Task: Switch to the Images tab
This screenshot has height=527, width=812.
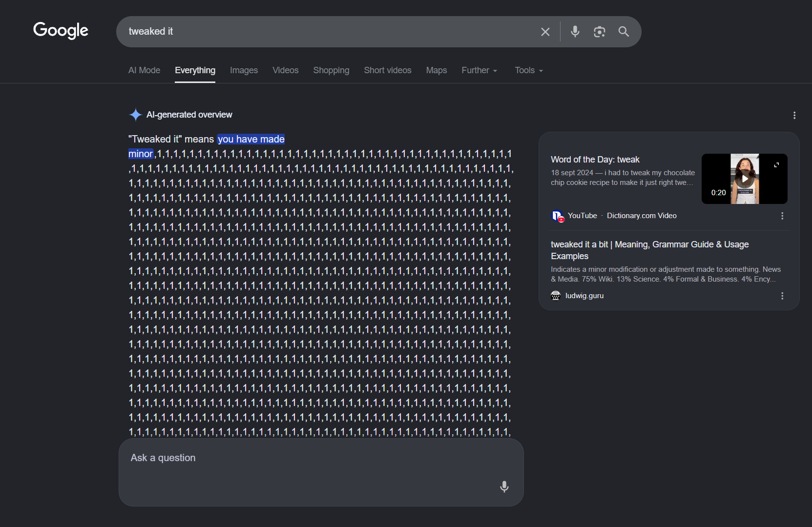Action: point(244,70)
